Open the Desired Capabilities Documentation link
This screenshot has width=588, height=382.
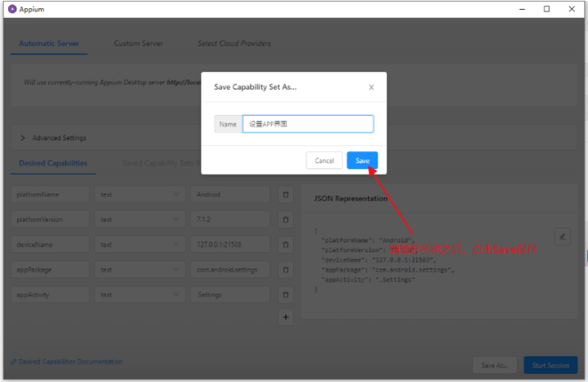pos(66,362)
